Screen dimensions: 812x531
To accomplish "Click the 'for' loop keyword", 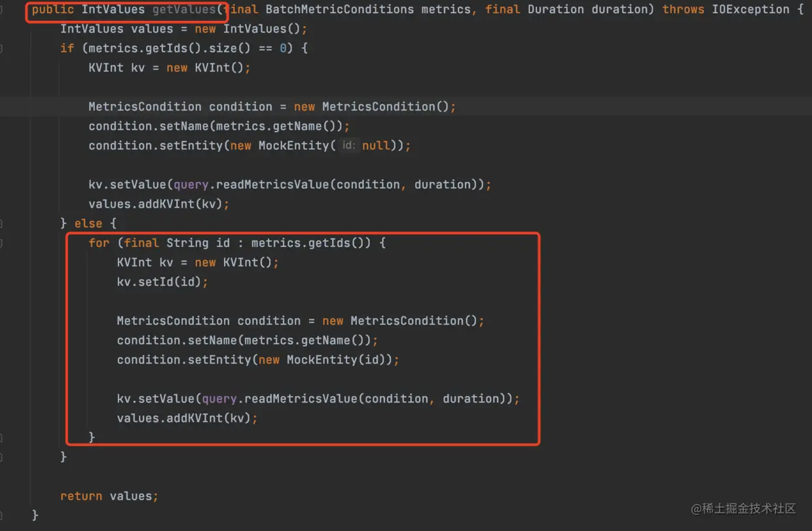I will (99, 243).
